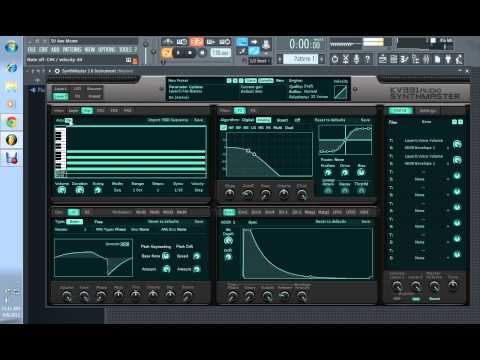
Task: Select the Analog filter algorithm
Action: (263, 120)
